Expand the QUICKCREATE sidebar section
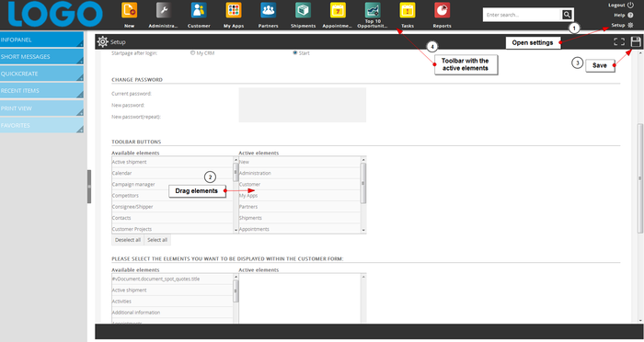The image size is (644, 342). coord(41,74)
